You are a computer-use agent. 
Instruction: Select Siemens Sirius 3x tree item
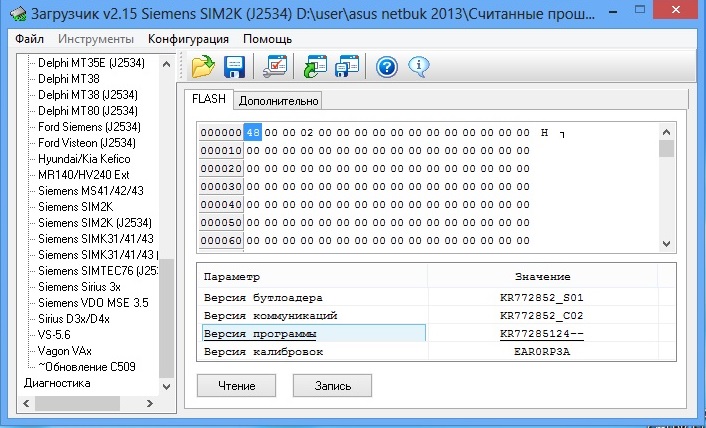tap(79, 287)
